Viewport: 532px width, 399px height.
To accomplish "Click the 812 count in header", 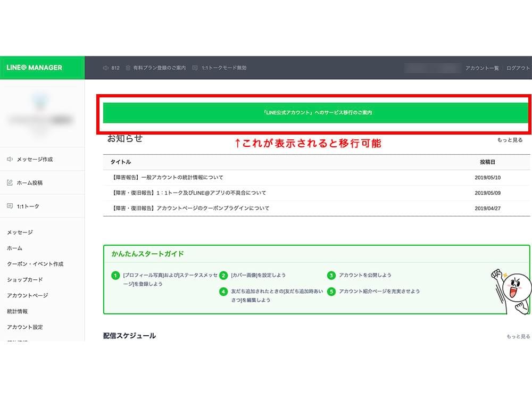I will [x=115, y=68].
